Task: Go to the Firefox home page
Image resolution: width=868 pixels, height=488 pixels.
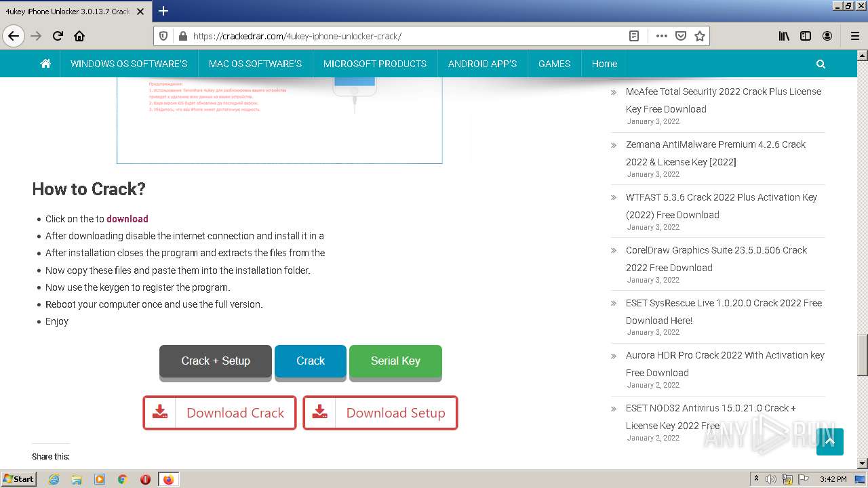Action: [x=79, y=36]
